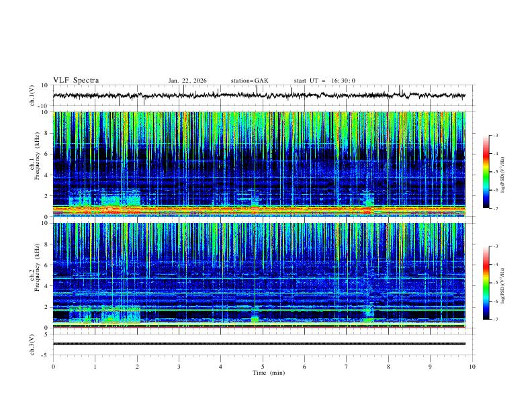Click the ch.2 PSD color scale bar
Viewport: 532px width, 411px height.
pos(486,283)
